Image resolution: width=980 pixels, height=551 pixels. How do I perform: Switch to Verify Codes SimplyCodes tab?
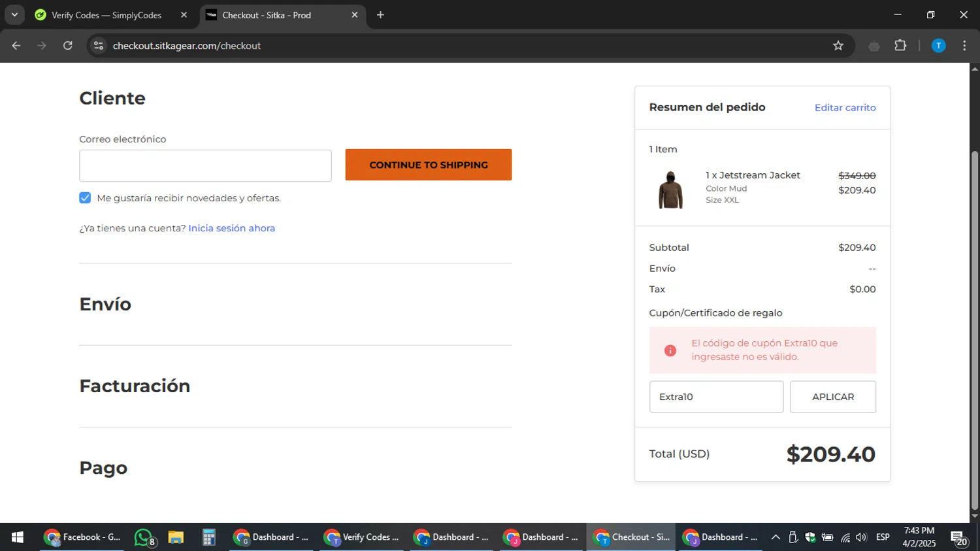click(106, 15)
